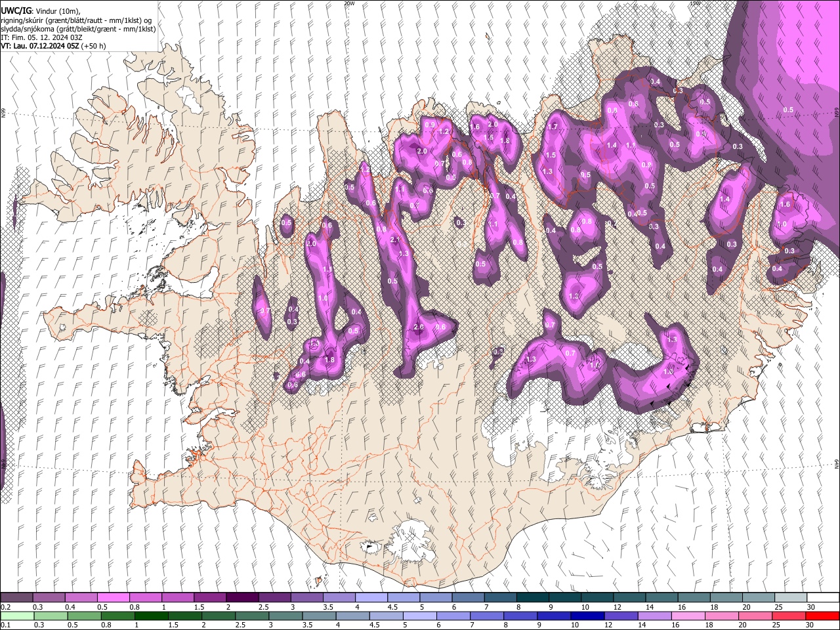
Task: Pick the darkest purple swatch at 2 in upper legend
Action: (241, 597)
